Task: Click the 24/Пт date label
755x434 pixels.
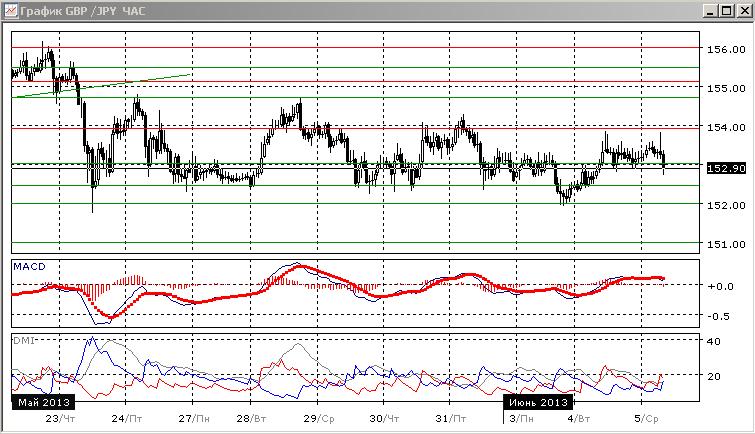Action: pyautogui.click(x=127, y=419)
